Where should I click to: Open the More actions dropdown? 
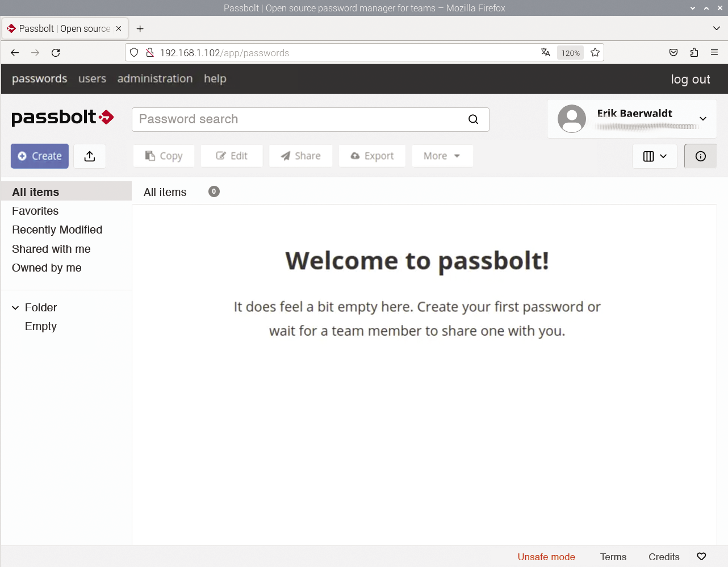(442, 156)
